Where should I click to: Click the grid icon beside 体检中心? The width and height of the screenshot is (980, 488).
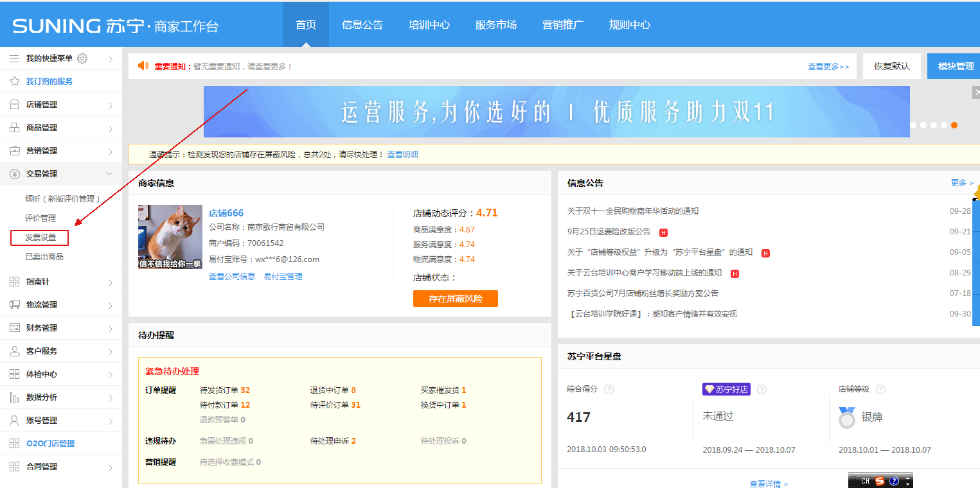click(x=14, y=374)
